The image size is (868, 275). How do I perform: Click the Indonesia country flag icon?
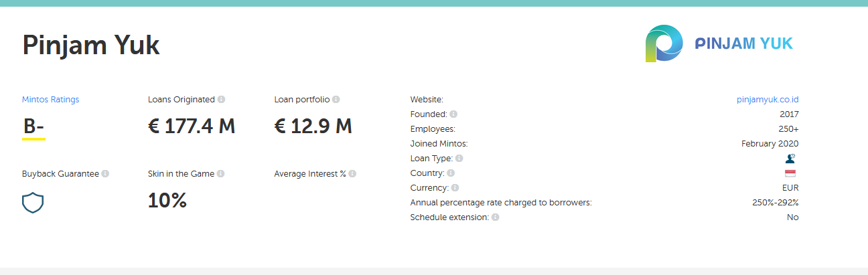coord(790,173)
